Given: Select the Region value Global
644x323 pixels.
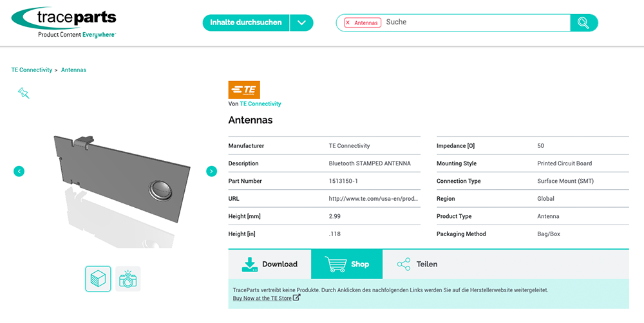Looking at the screenshot, I should [x=545, y=199].
